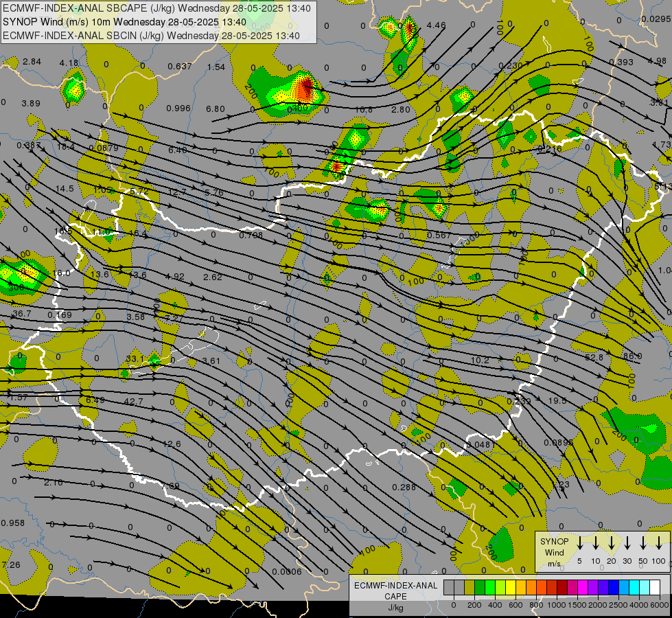Pick the olive swatch in CAPE legend
The height and width of the screenshot is (618, 672).
point(470,587)
